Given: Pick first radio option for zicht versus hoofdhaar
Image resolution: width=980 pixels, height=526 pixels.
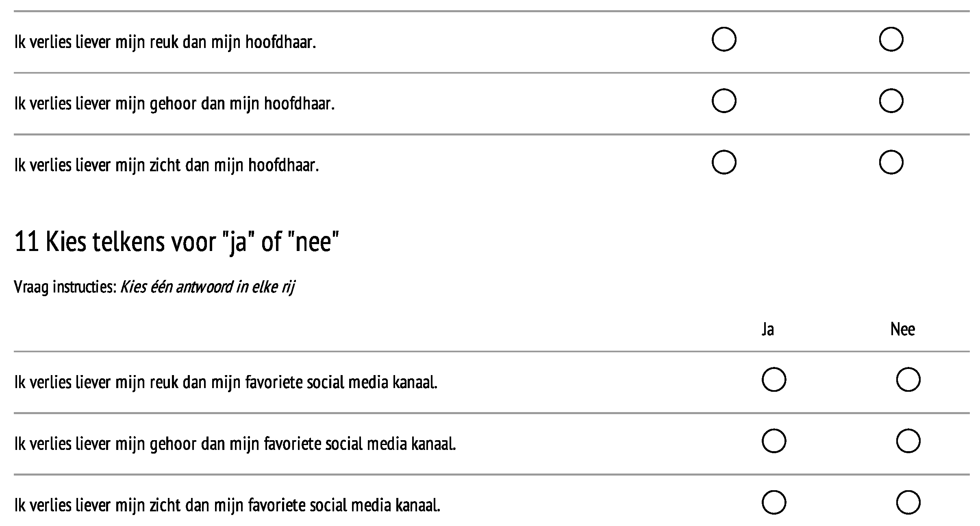Looking at the screenshot, I should click(x=724, y=162).
